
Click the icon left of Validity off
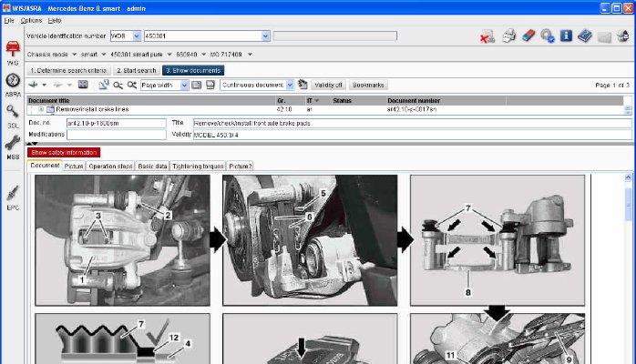point(303,85)
